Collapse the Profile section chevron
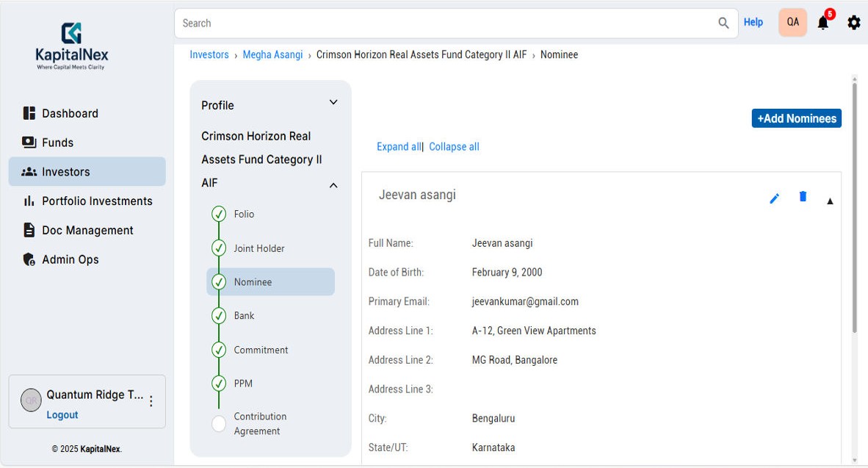Viewport: 868px width, 468px height. click(333, 102)
